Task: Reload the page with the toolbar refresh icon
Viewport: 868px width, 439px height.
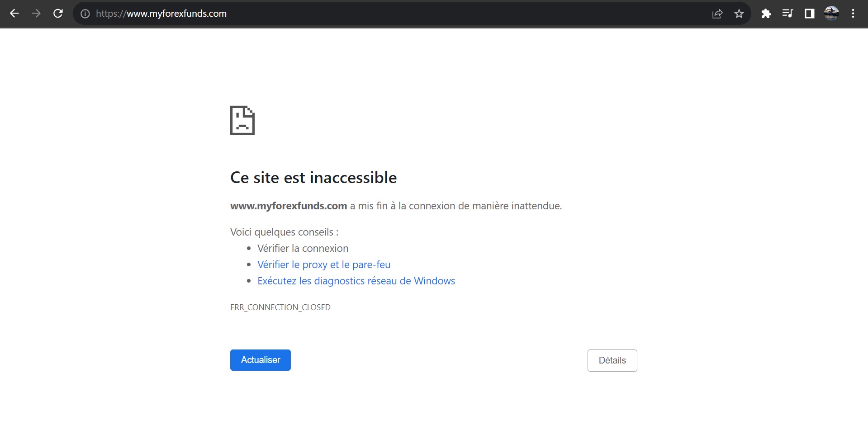Action: click(58, 14)
